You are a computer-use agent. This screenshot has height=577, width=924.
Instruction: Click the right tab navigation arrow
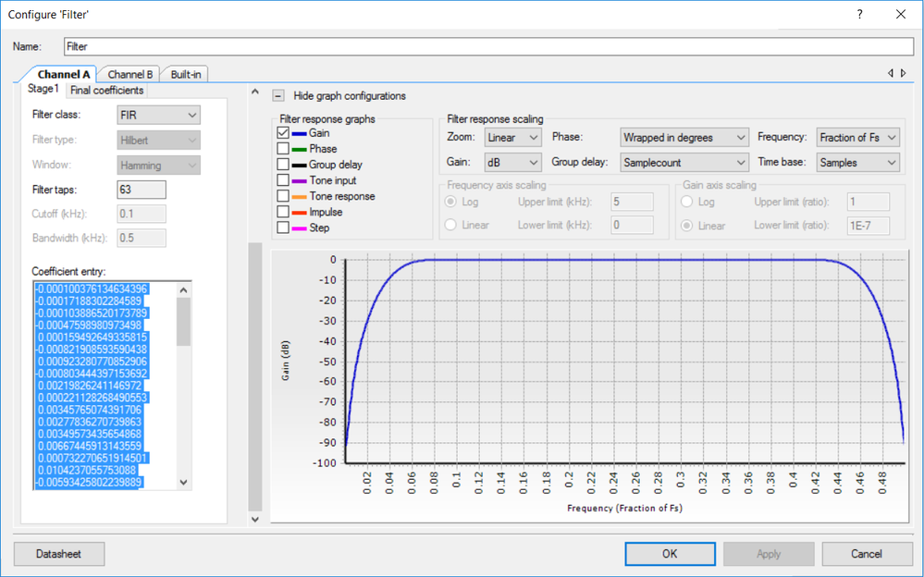click(x=903, y=73)
